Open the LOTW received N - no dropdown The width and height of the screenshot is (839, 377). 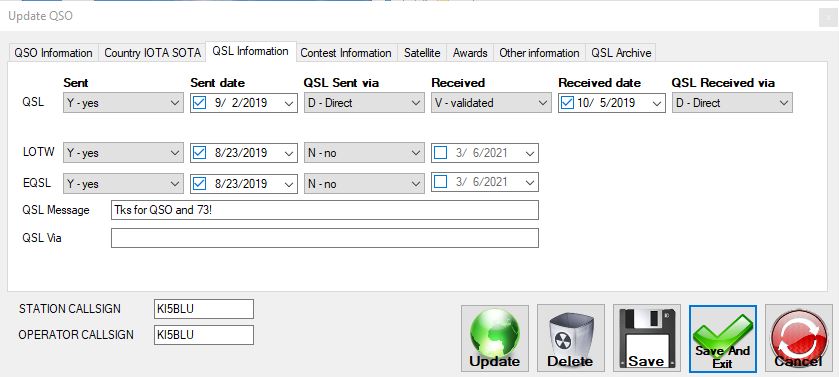(x=364, y=153)
